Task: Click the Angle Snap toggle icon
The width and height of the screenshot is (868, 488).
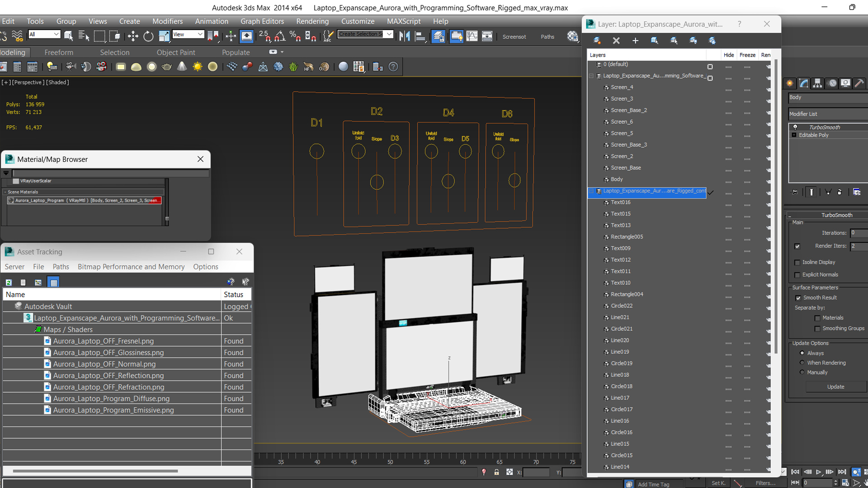Action: tap(280, 36)
